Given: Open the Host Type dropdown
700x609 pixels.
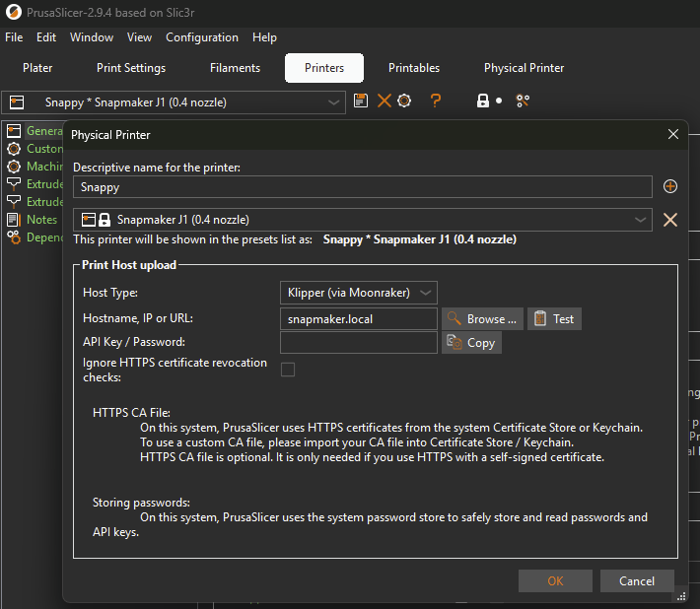Looking at the screenshot, I should [x=359, y=293].
